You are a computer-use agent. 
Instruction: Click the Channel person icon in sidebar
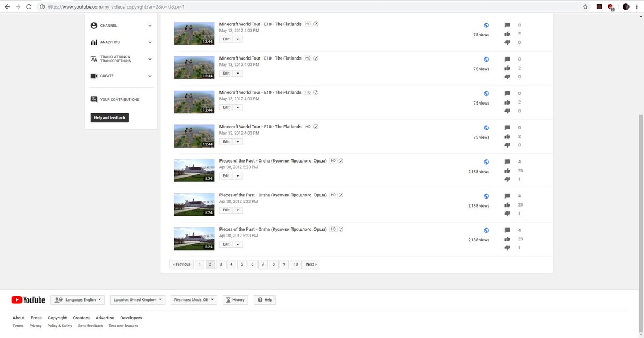[x=94, y=25]
